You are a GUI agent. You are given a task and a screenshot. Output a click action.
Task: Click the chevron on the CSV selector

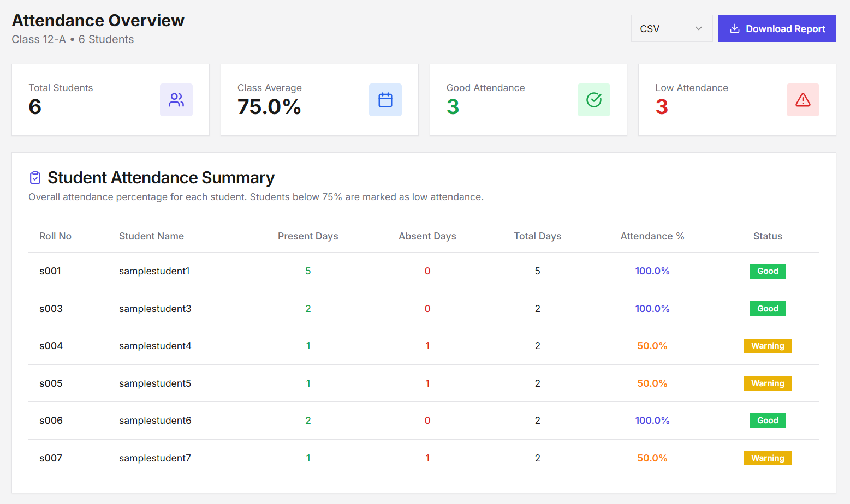tap(699, 28)
